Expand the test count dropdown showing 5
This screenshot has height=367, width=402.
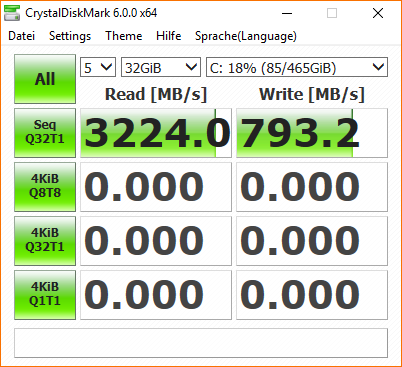(x=98, y=67)
